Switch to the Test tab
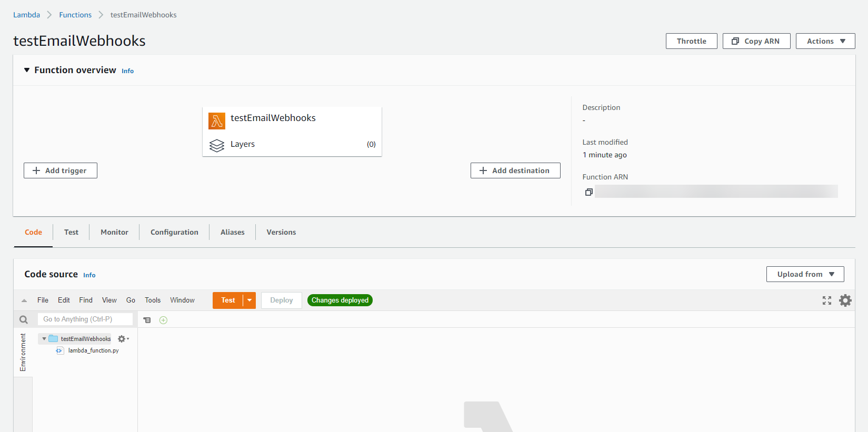Viewport: 868px width, 432px height. coord(71,232)
